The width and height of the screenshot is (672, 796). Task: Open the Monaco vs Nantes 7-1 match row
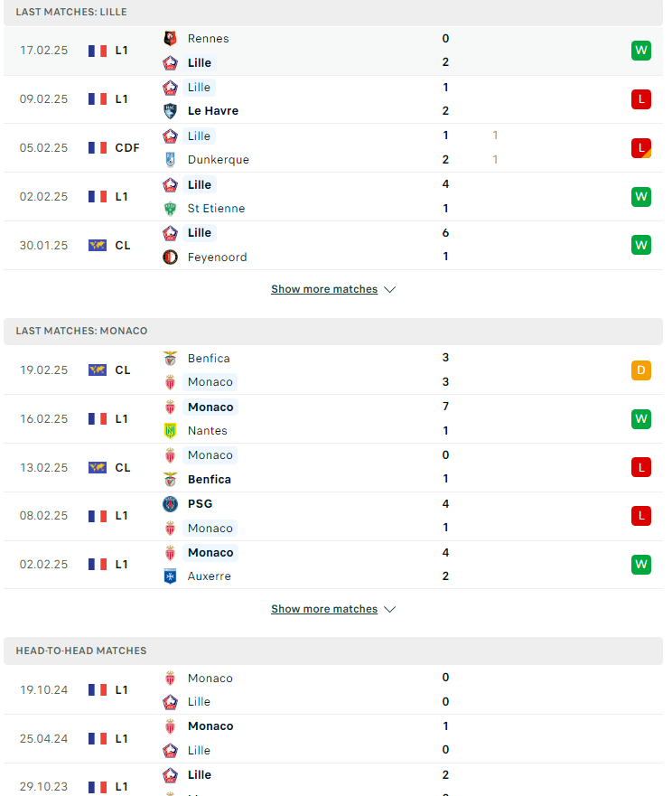click(x=333, y=419)
